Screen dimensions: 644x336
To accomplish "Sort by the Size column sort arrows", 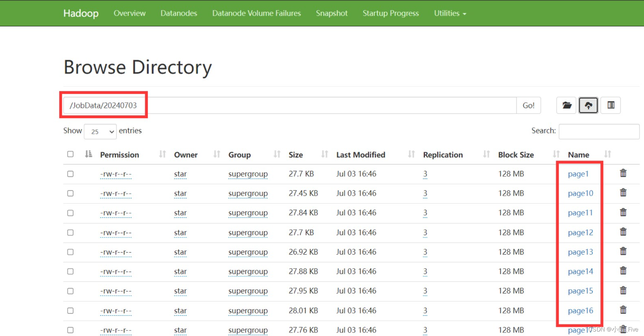I will click(x=325, y=154).
